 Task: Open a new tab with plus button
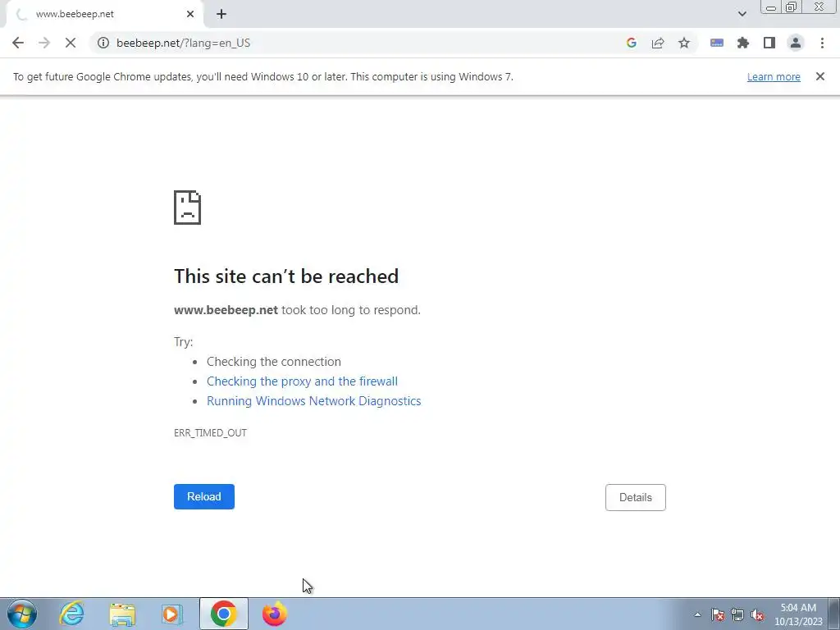tap(221, 14)
